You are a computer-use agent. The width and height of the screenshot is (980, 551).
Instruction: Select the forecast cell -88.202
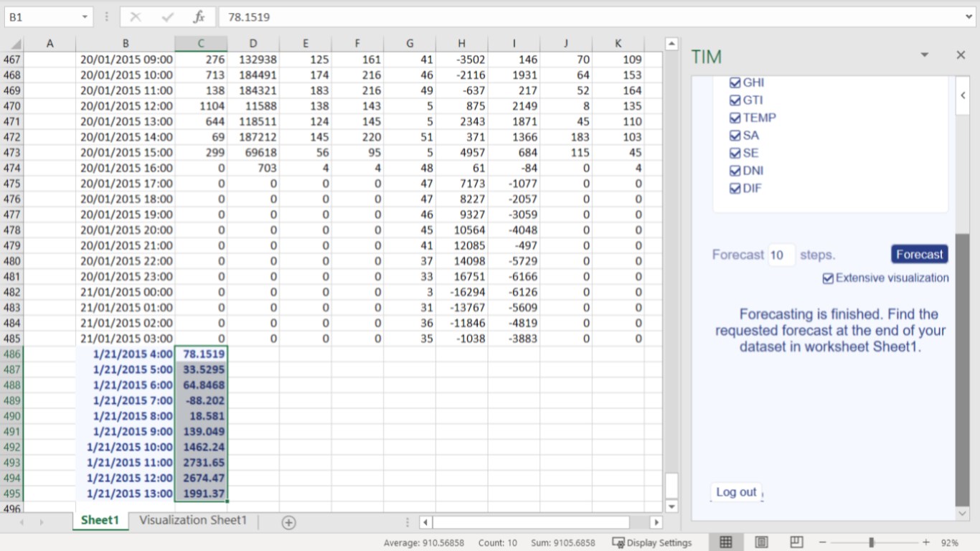tap(201, 400)
